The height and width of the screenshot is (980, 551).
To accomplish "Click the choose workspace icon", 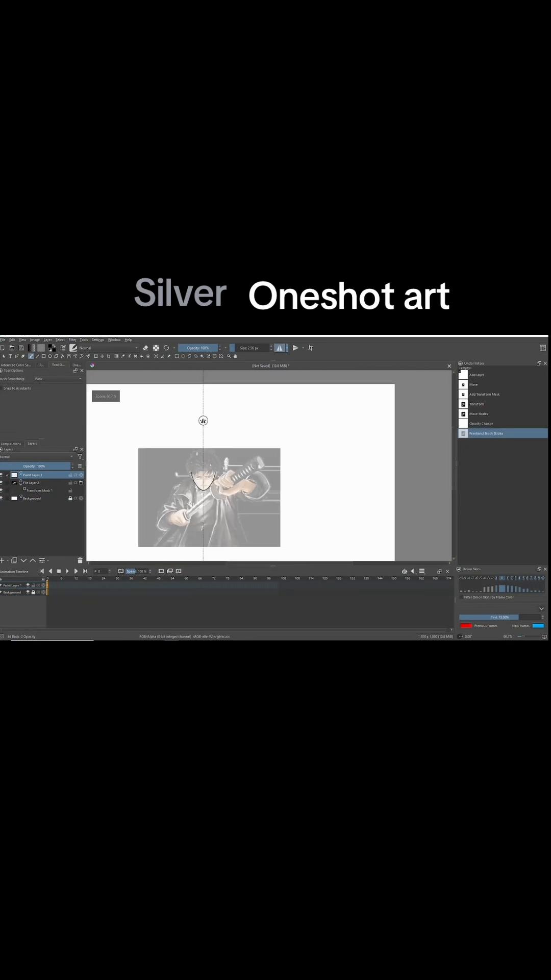I will (543, 348).
